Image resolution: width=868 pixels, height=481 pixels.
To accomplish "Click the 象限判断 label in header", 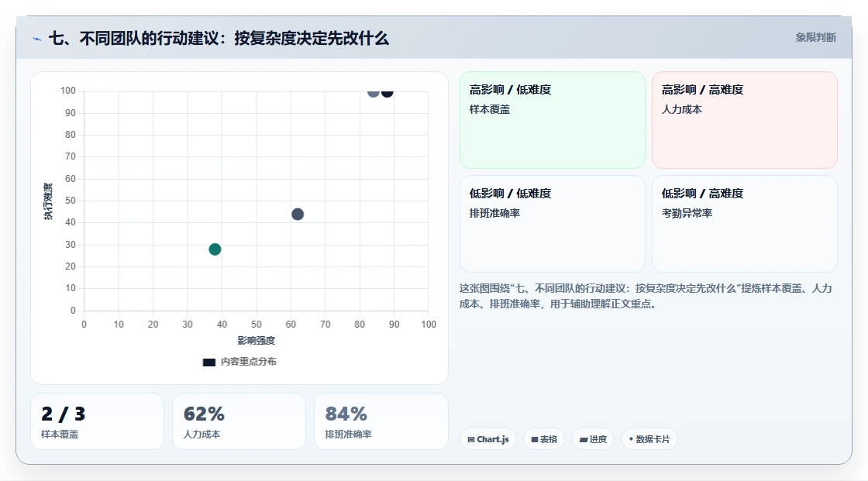I will click(x=815, y=38).
